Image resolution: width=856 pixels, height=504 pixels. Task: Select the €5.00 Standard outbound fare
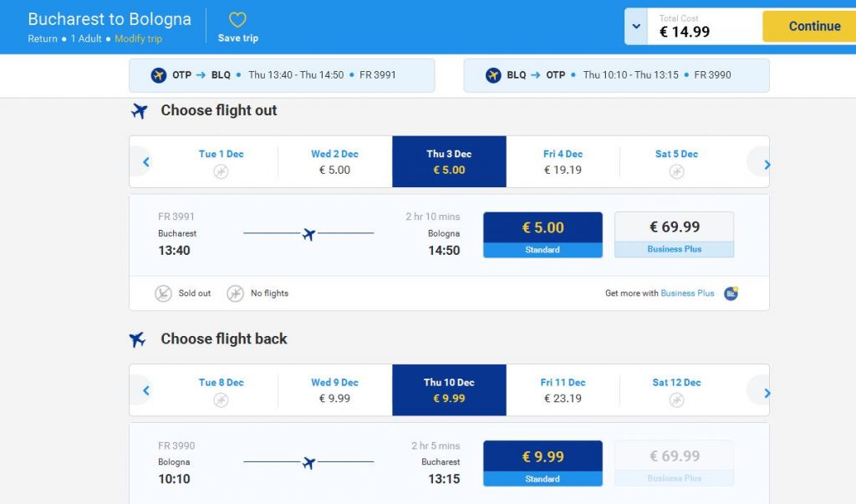coord(542,232)
